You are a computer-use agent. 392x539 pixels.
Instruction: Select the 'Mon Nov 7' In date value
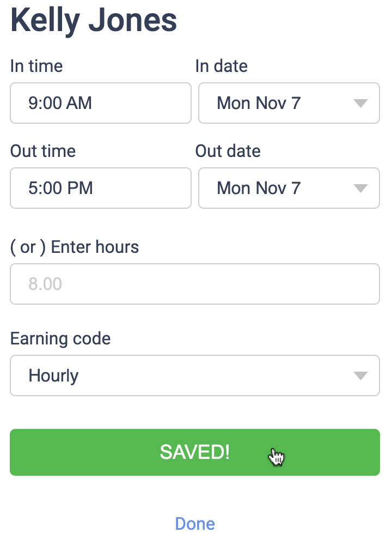point(259,103)
